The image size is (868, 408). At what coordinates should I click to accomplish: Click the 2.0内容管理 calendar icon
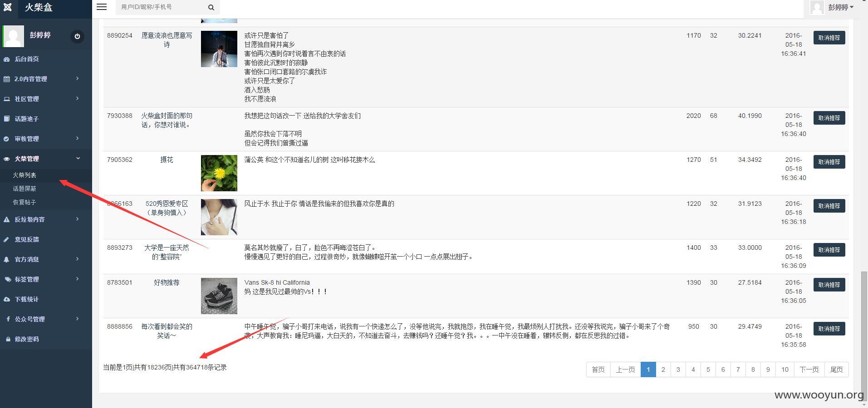pyautogui.click(x=6, y=79)
